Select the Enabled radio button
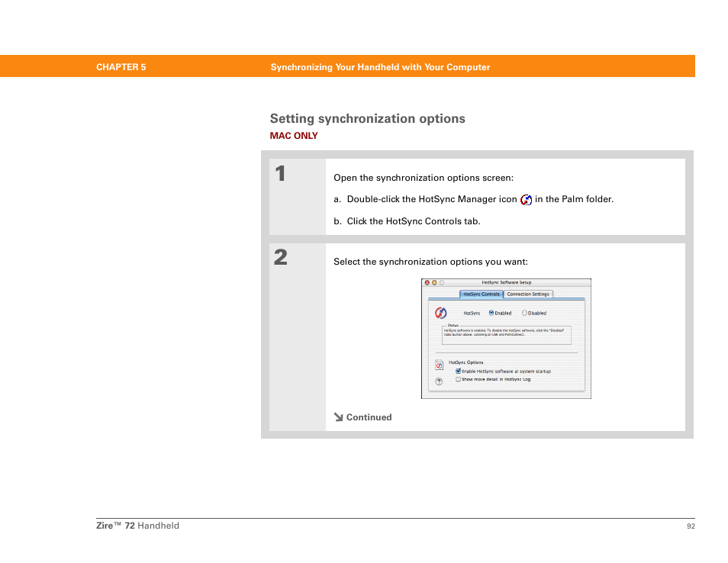Viewport: 728px width, 563px height. pyautogui.click(x=491, y=313)
